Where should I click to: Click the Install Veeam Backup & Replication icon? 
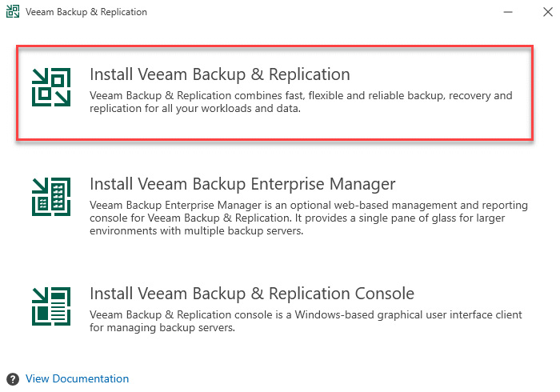(x=51, y=87)
